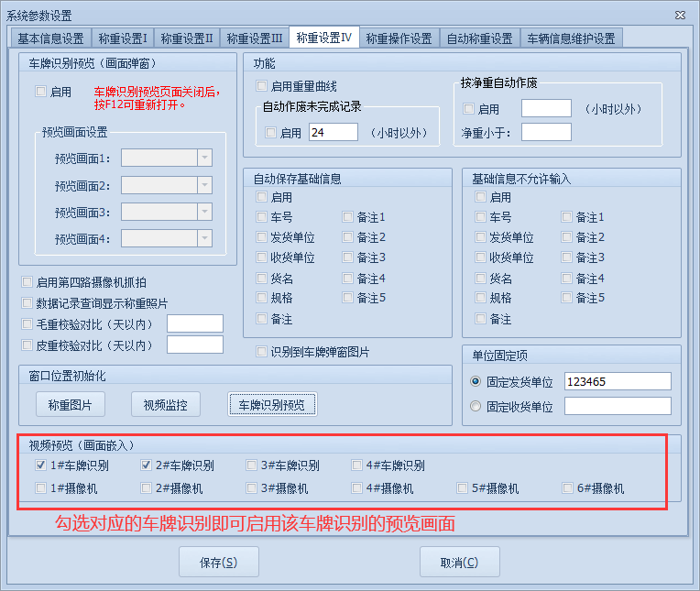Tick the 3#车牌识别 checkbox
700x591 pixels.
click(252, 465)
